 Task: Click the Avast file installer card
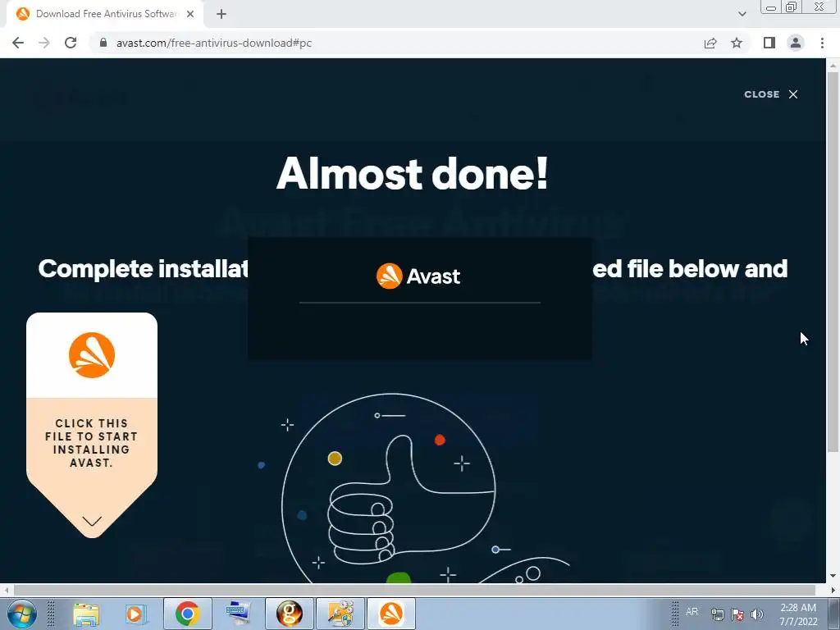(92, 425)
